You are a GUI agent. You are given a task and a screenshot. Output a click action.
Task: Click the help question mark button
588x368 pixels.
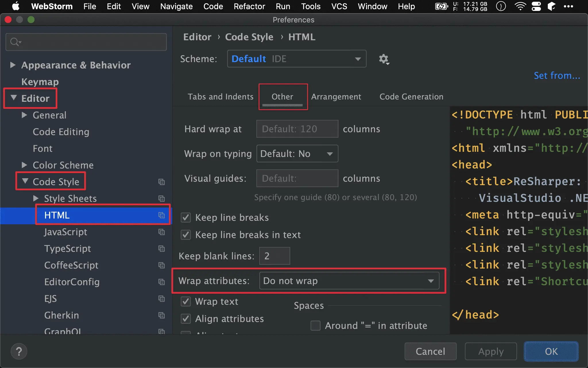(x=19, y=351)
